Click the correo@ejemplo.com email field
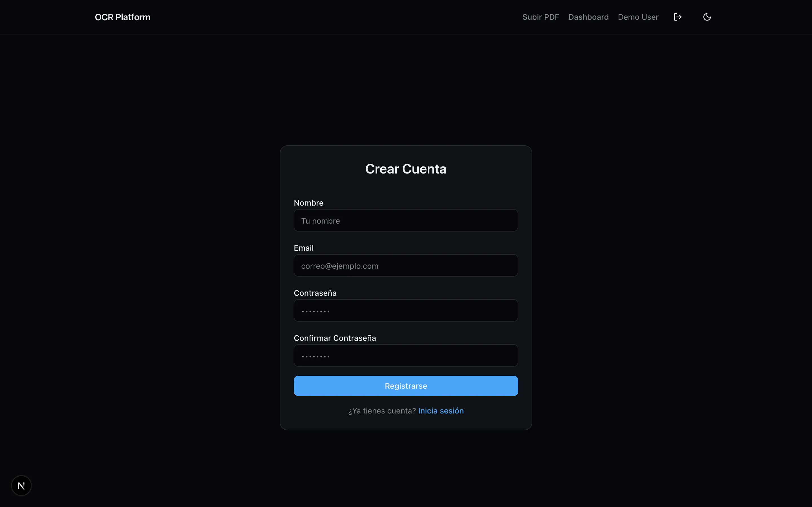The height and width of the screenshot is (507, 812). pos(406,265)
